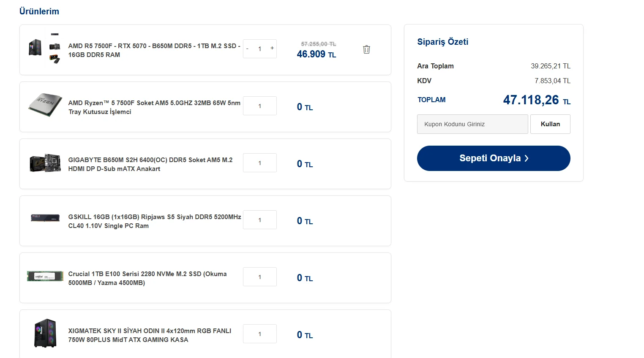Click quantity box of the Ryzen processor
The image size is (644, 358).
tap(259, 106)
